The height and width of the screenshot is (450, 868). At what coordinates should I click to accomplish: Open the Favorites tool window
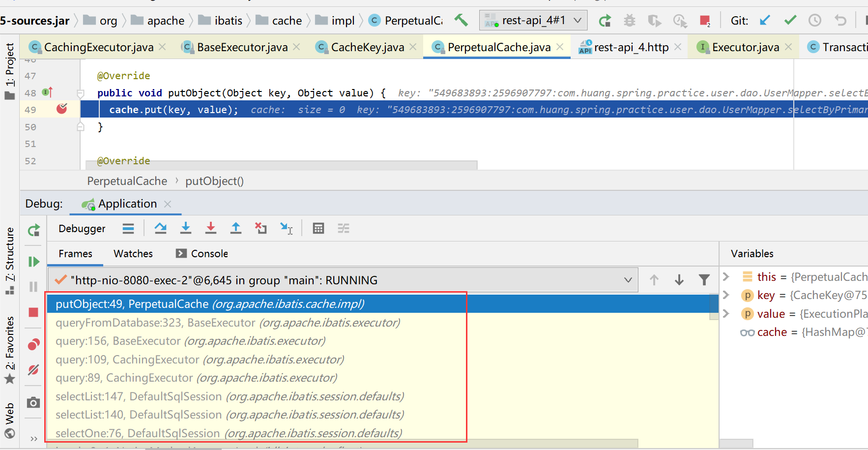(10, 350)
